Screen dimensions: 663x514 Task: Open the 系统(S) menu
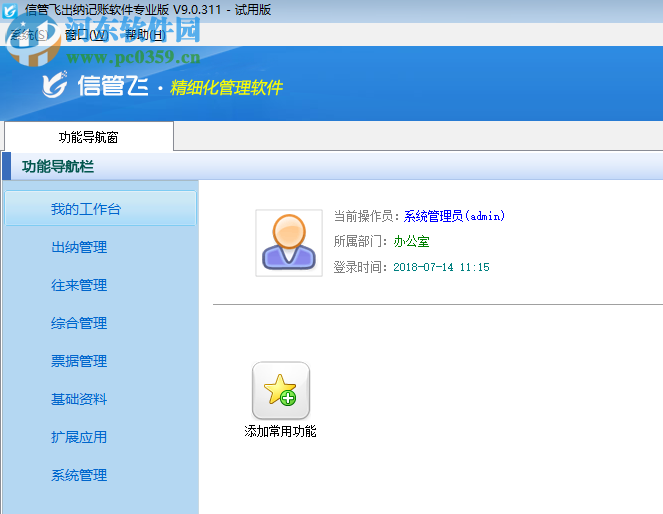(x=29, y=35)
